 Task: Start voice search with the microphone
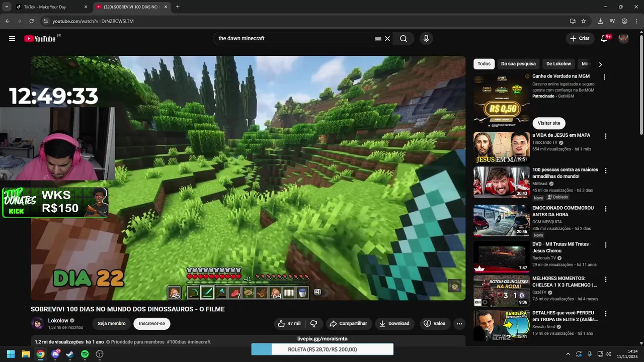(x=426, y=39)
